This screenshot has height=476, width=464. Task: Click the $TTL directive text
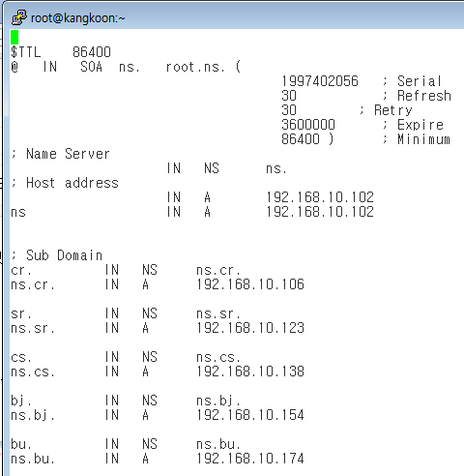point(26,52)
